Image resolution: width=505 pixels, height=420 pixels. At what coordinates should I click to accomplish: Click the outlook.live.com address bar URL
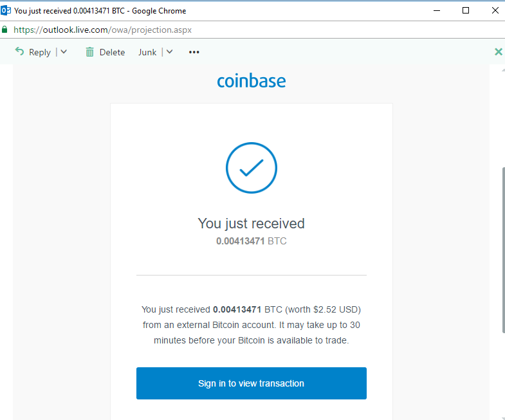102,30
